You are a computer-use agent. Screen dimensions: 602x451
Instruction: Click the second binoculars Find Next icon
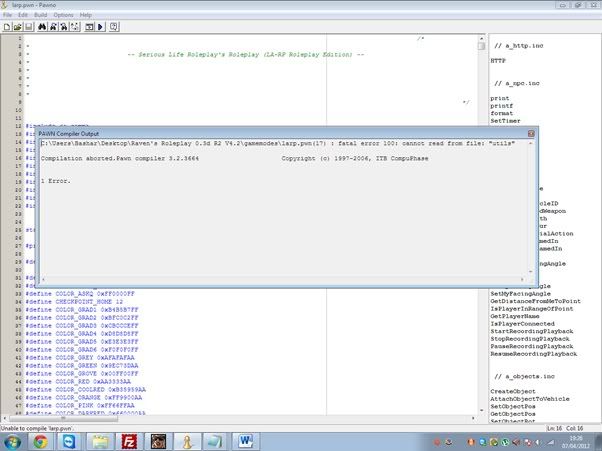click(x=53, y=27)
